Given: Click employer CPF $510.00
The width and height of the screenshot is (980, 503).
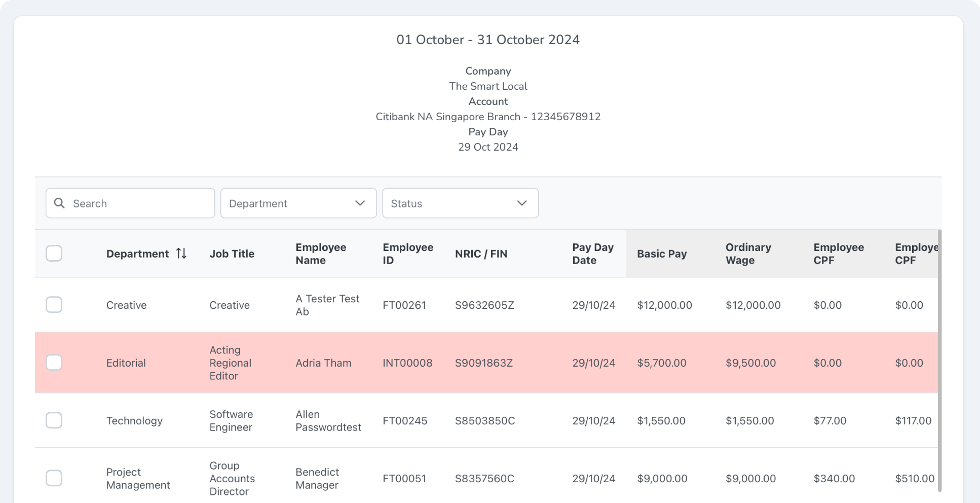Looking at the screenshot, I should pyautogui.click(x=915, y=479).
